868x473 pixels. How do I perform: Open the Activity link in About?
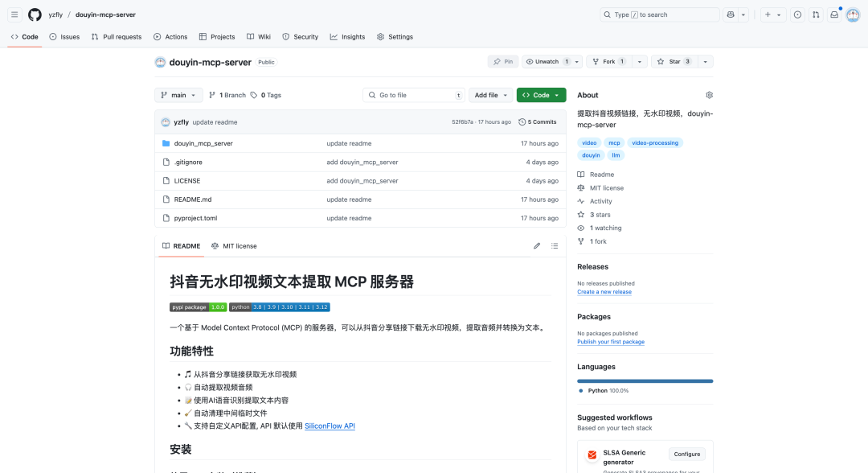tap(600, 202)
